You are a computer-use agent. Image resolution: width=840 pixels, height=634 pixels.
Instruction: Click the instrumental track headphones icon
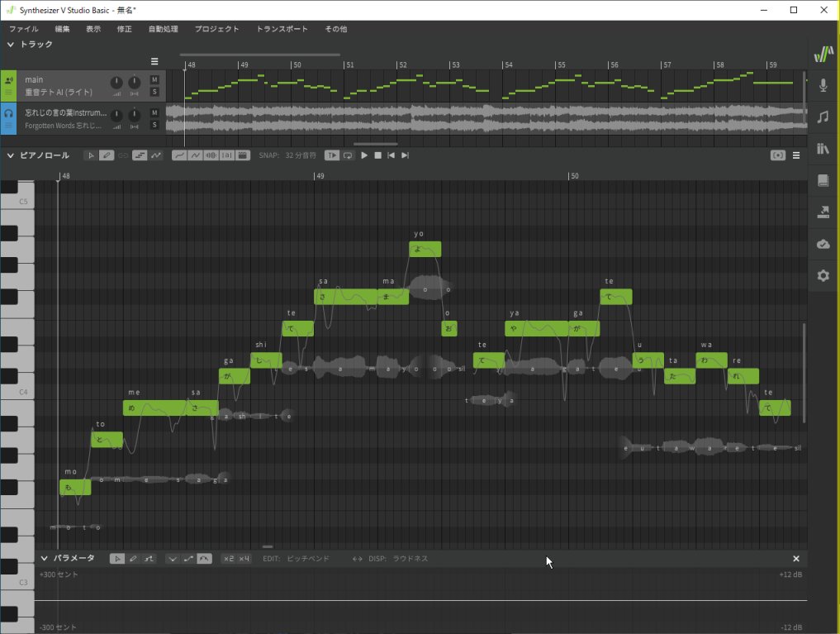[8, 113]
